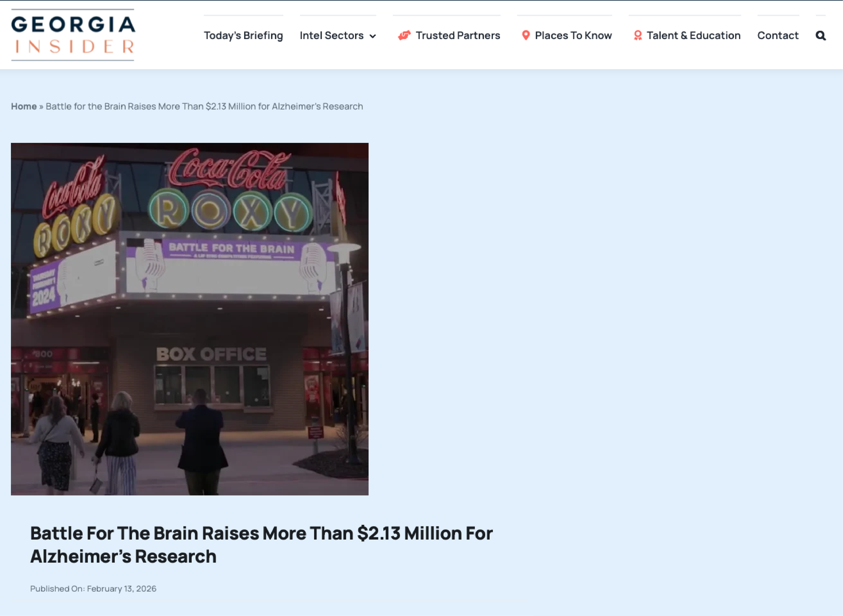Image resolution: width=843 pixels, height=616 pixels.
Task: Click the Published On date text
Action: (93, 588)
